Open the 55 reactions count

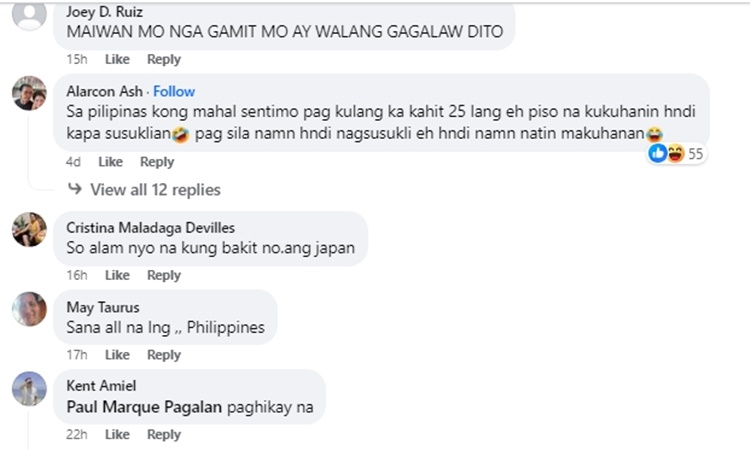click(695, 154)
